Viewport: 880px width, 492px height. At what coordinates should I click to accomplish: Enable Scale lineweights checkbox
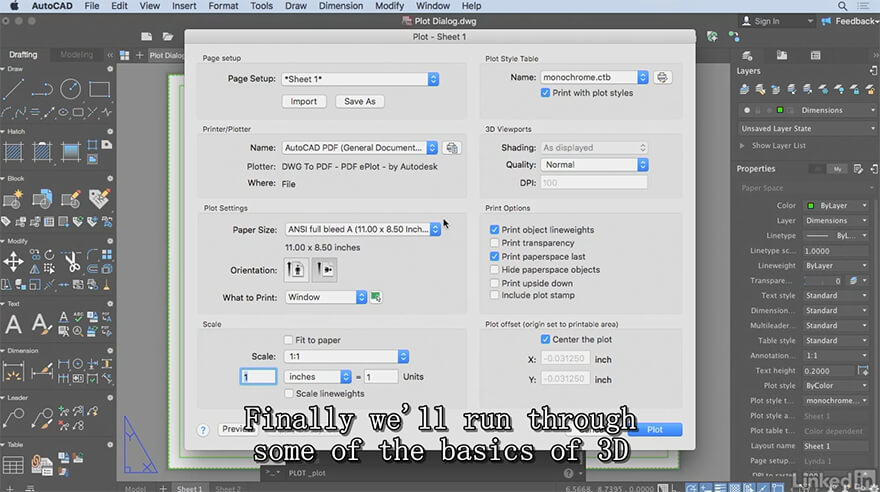pos(288,394)
